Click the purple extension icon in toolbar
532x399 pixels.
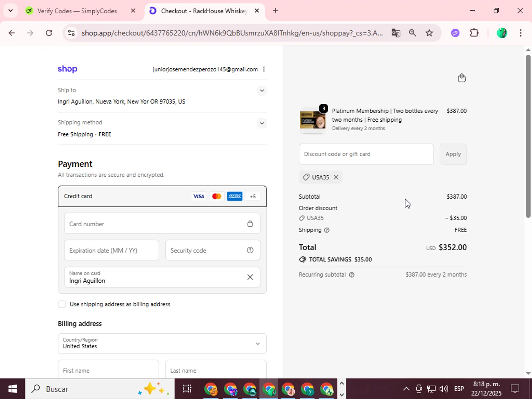(x=455, y=33)
